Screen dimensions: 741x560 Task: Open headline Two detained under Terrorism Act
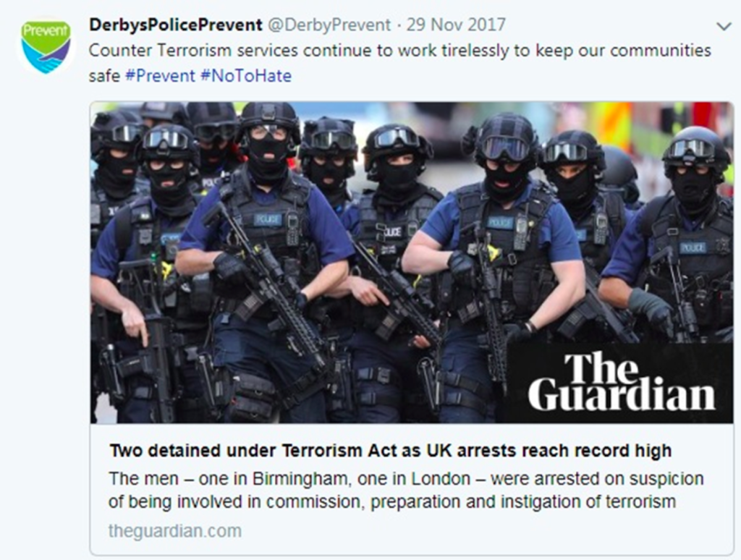pyautogui.click(x=390, y=450)
